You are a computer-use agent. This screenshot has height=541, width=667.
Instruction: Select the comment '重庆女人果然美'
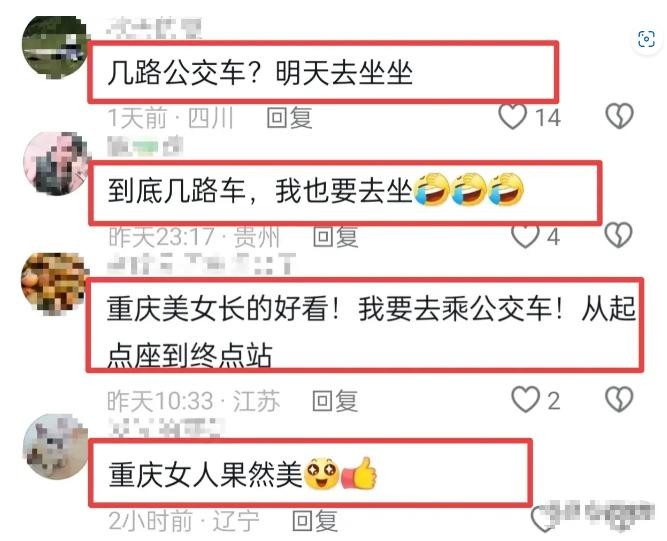[242, 474]
